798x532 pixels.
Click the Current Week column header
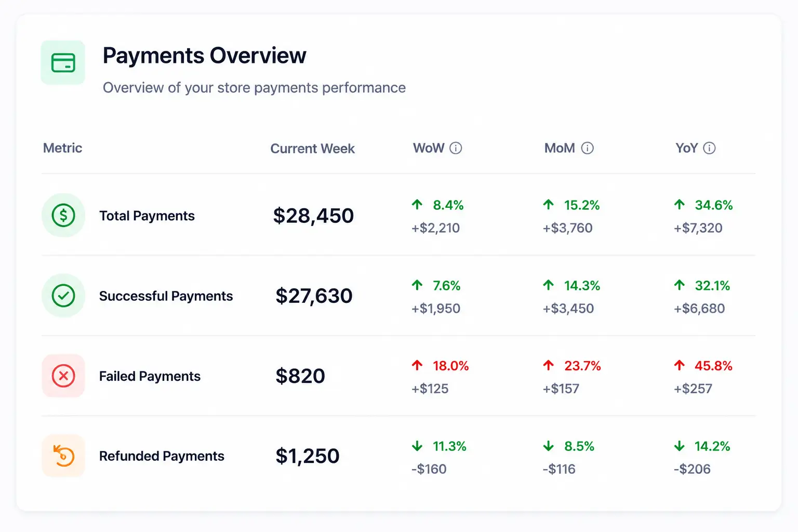313,149
